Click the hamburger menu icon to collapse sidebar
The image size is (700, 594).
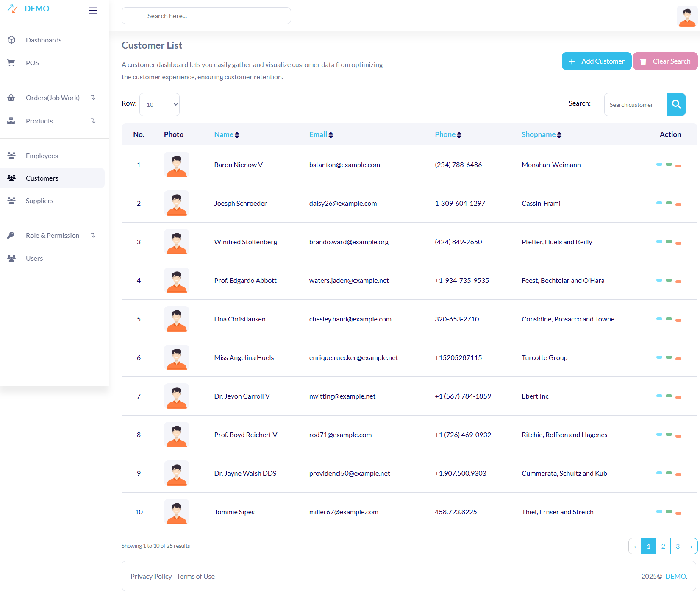93,11
